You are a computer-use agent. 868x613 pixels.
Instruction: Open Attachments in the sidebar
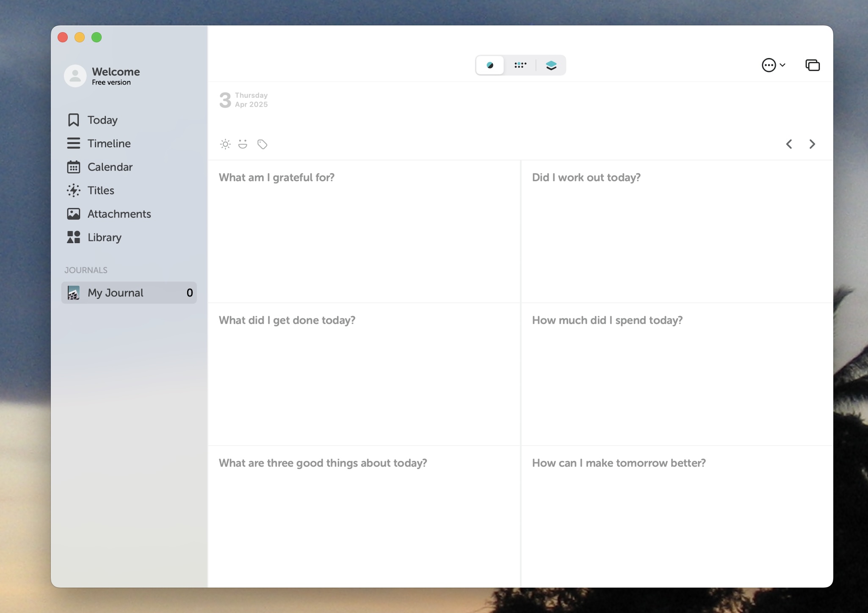(x=119, y=214)
